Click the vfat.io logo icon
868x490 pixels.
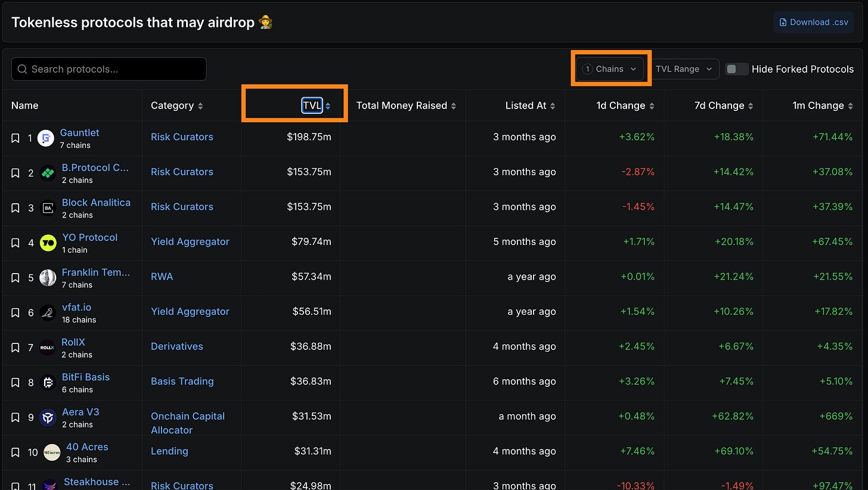coord(48,313)
